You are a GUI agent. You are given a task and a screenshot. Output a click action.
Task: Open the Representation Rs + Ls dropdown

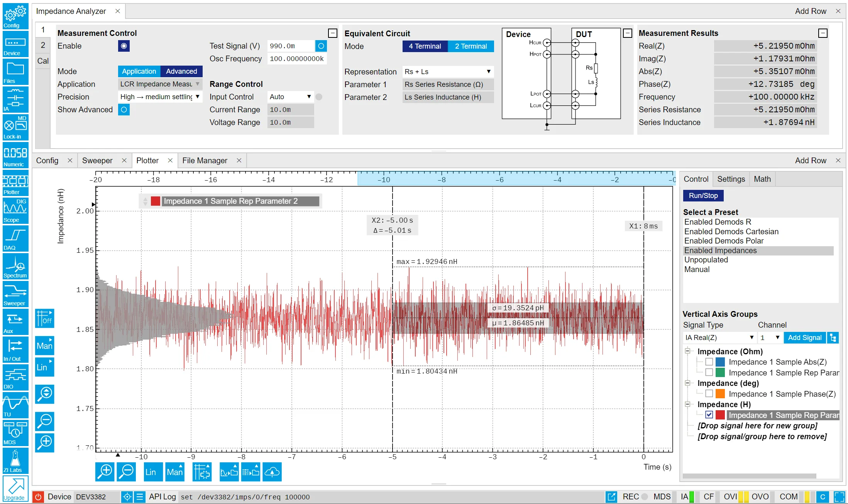448,72
